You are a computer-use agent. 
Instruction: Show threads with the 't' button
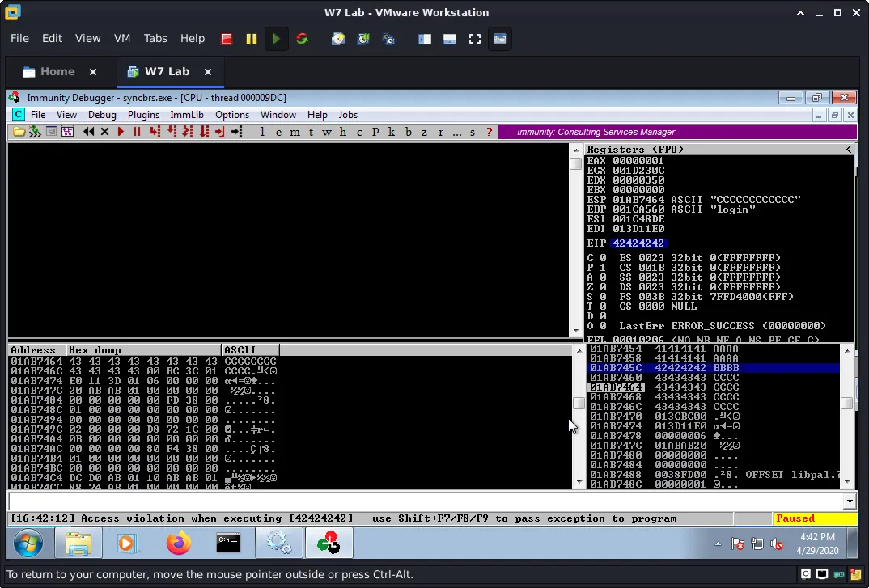coord(311,132)
